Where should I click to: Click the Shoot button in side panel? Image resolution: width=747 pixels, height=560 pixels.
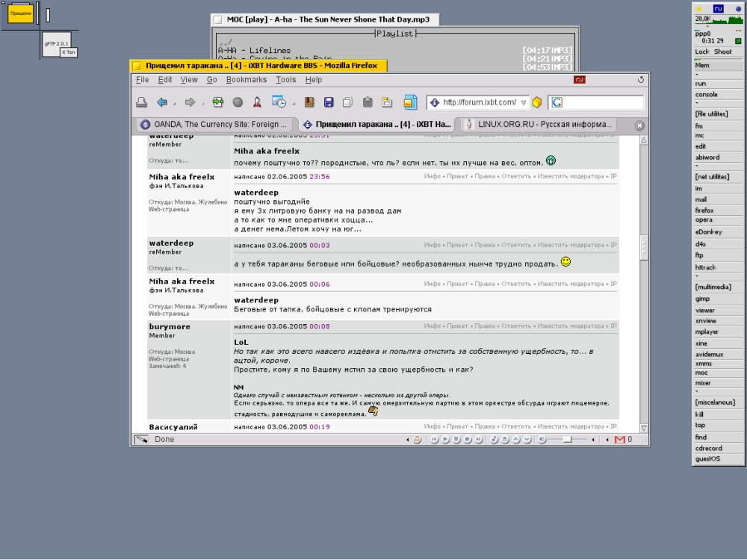point(722,52)
